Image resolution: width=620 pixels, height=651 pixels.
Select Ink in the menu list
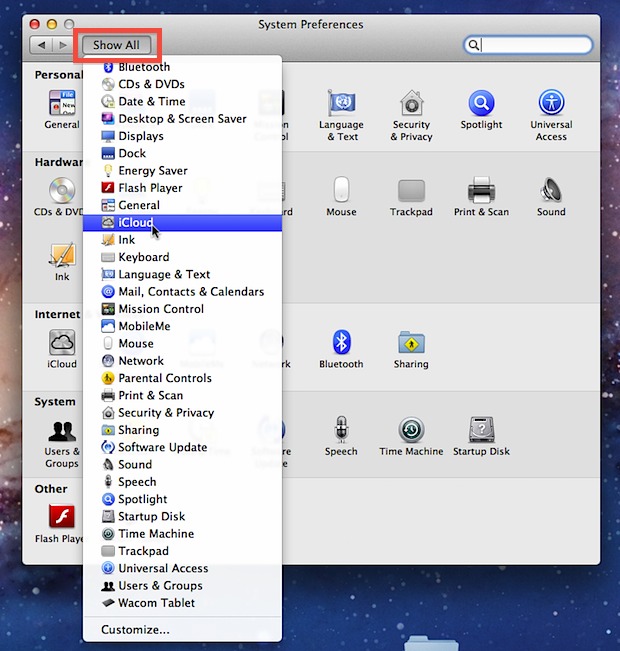[x=183, y=240]
